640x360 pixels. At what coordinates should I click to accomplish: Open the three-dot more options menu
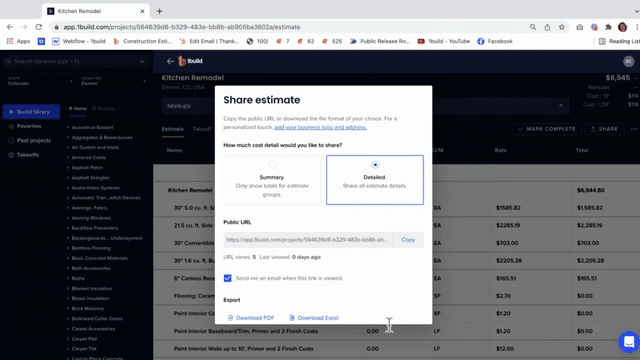[633, 129]
